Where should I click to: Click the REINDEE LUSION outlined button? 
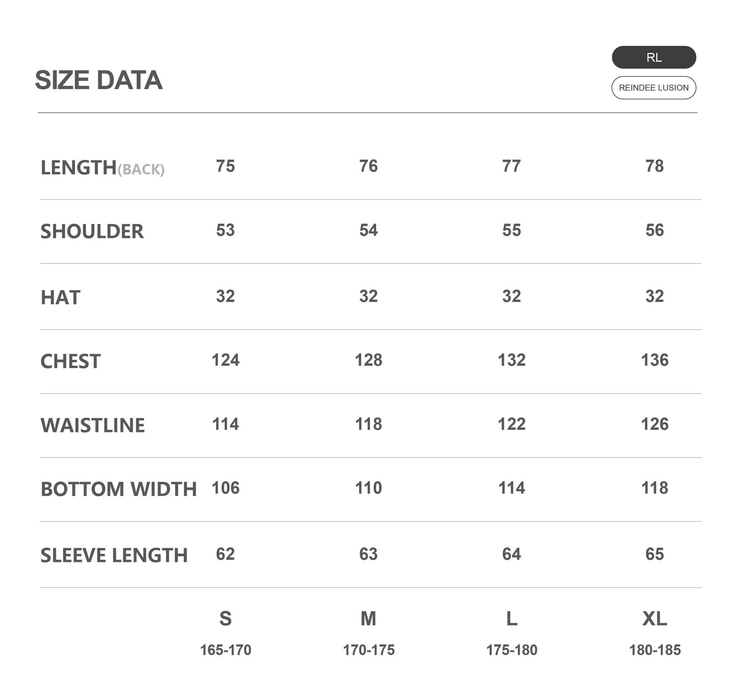(x=653, y=88)
